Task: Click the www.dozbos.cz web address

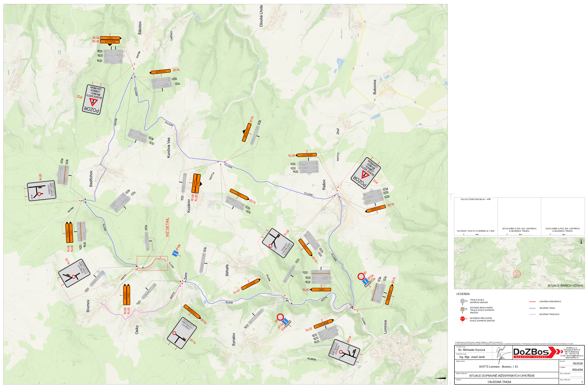Action: [x=572, y=358]
